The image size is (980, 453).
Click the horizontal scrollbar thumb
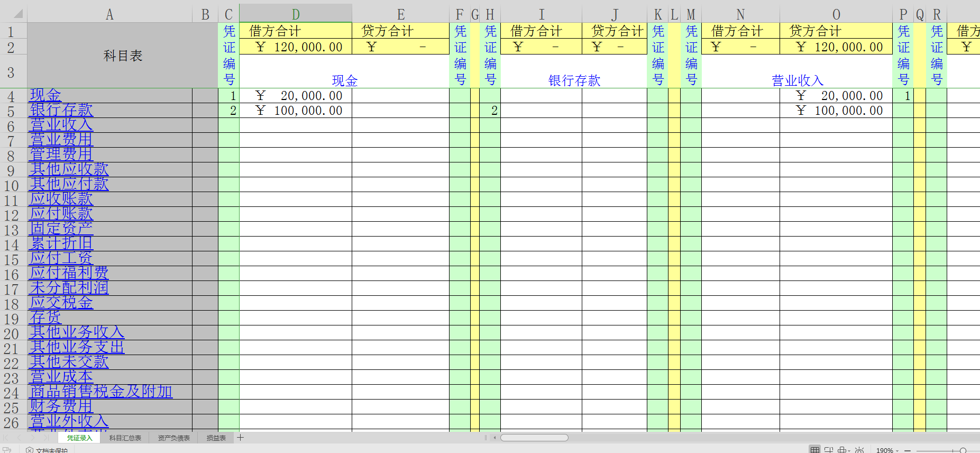534,438
